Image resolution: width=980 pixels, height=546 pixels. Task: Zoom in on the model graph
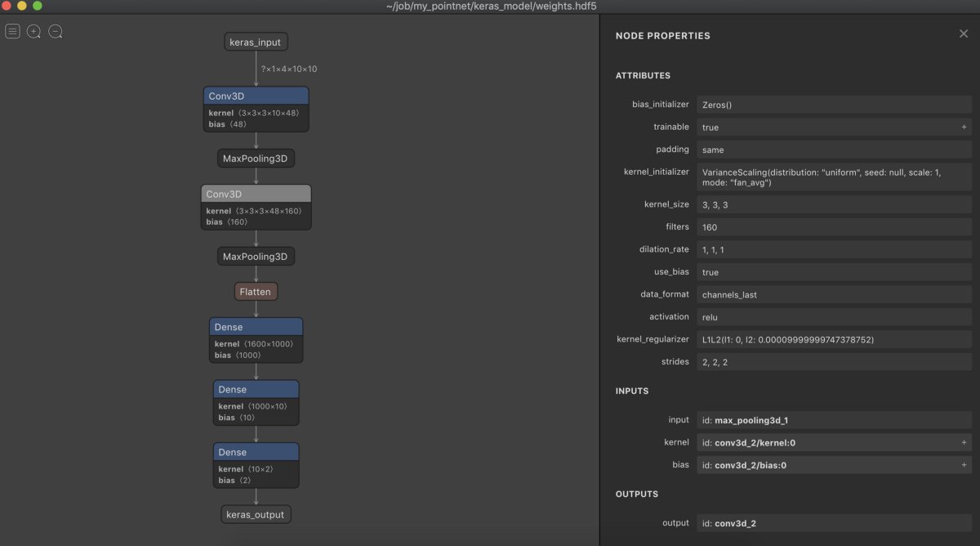34,31
